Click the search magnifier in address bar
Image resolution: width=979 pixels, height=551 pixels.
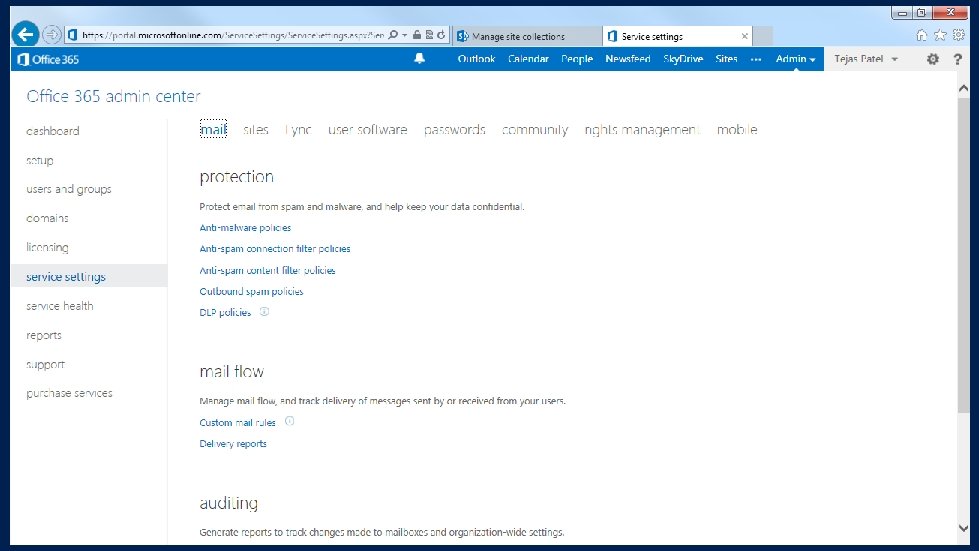click(393, 35)
